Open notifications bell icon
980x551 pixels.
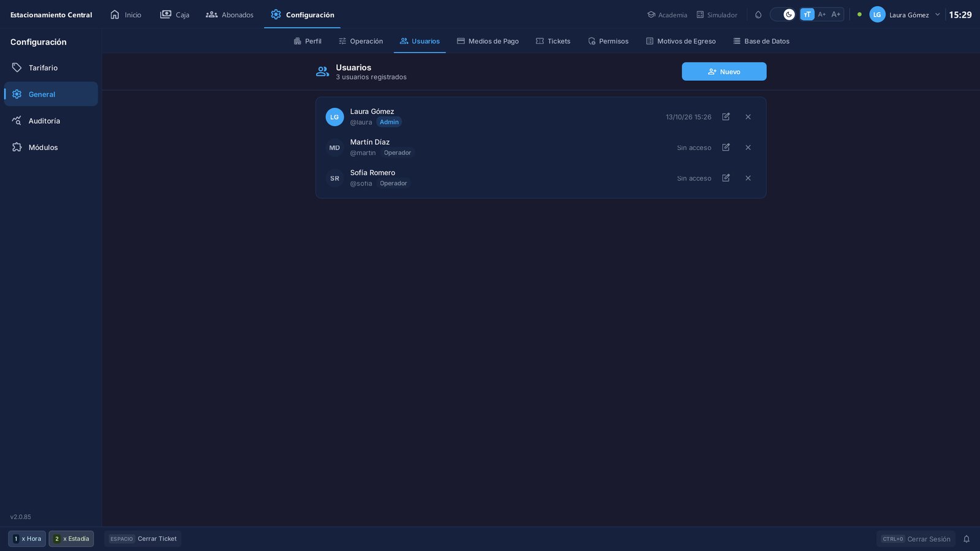pos(967,539)
